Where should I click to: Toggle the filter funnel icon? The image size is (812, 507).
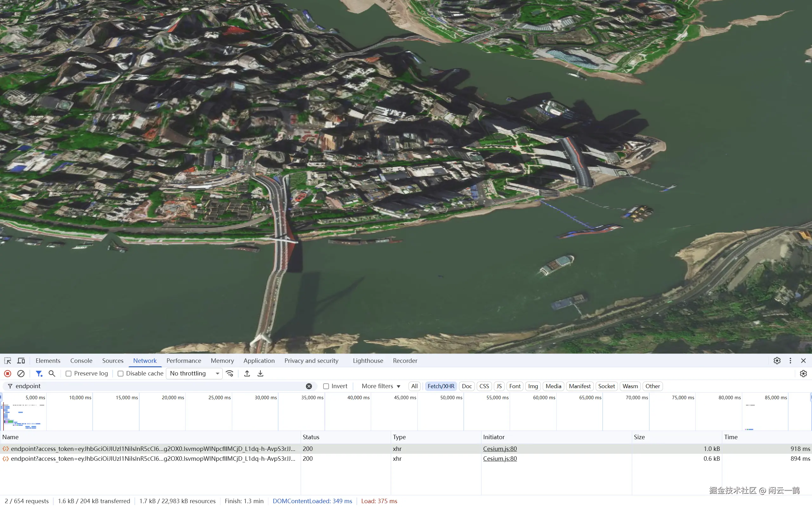(x=39, y=373)
